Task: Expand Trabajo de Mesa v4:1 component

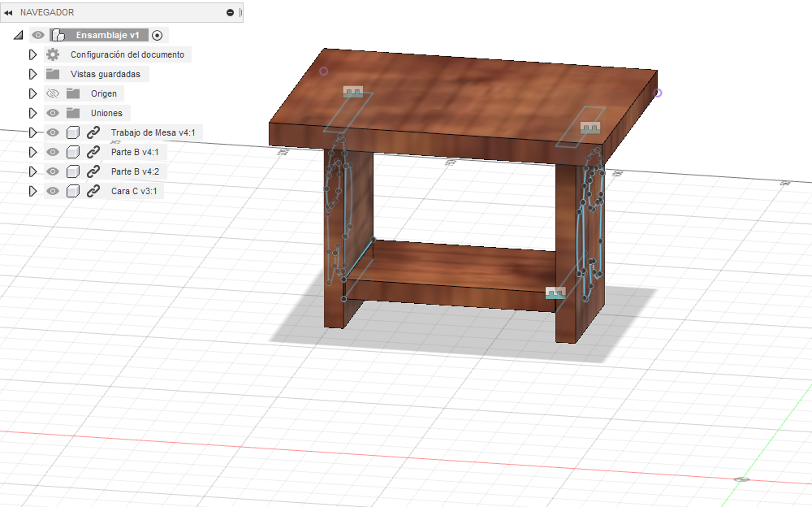Action: coord(32,132)
